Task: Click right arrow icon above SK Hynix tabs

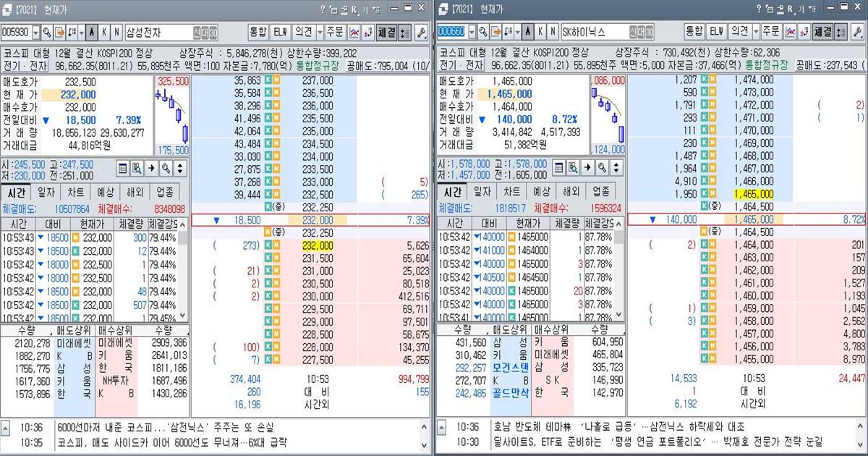Action: coord(587,168)
